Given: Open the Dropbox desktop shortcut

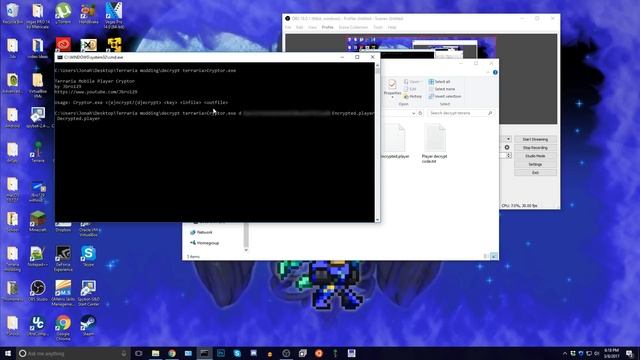Looking at the screenshot, I should 63,227.
